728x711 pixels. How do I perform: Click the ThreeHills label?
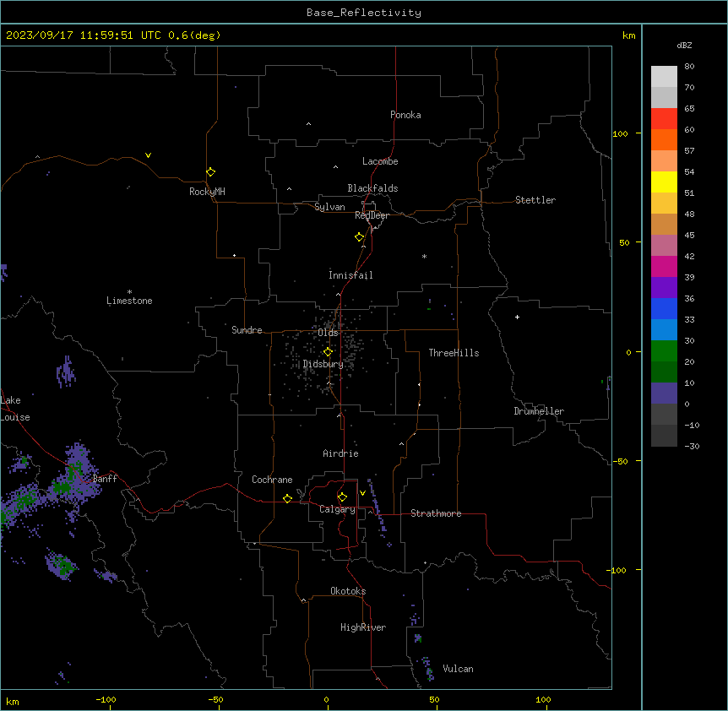point(454,353)
